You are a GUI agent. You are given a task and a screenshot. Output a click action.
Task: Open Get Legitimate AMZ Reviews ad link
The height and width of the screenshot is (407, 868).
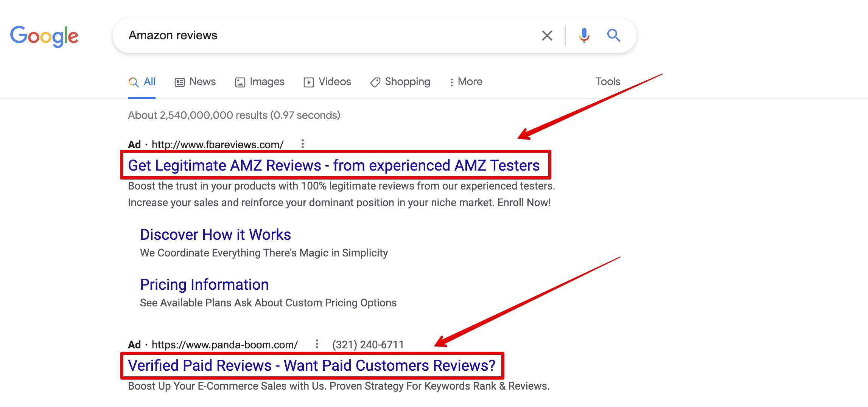tap(334, 165)
